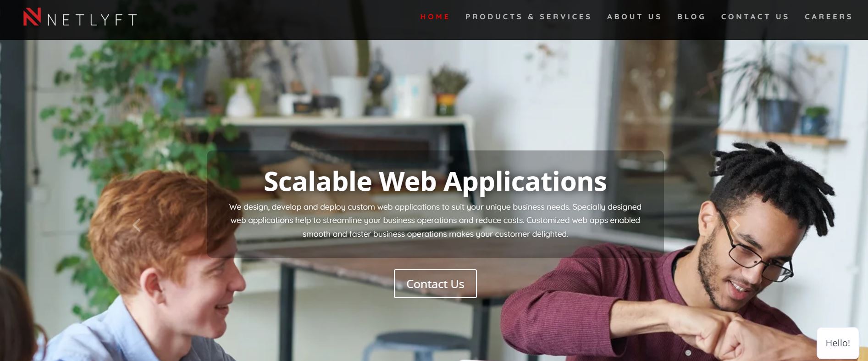This screenshot has height=361, width=868.
Task: Select Contact Us in the top navigation
Action: coord(755,17)
